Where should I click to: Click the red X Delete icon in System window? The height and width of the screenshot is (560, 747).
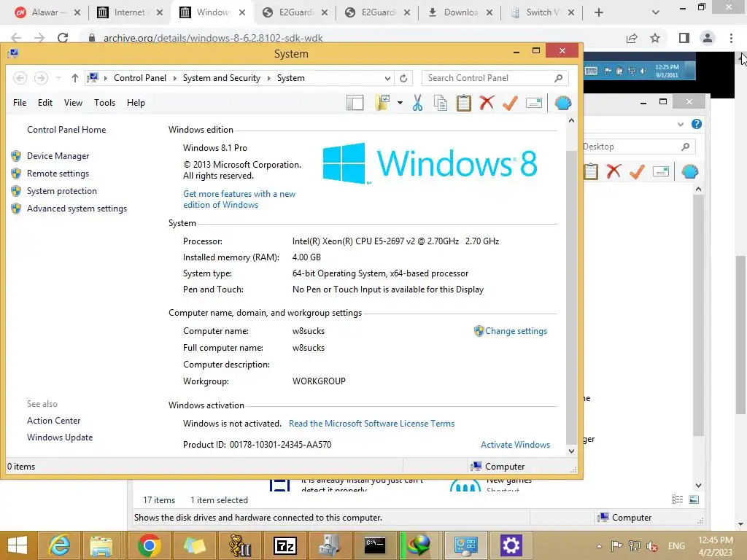[487, 103]
